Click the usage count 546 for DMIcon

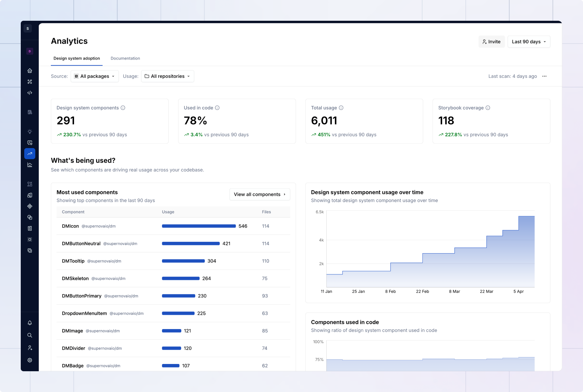pyautogui.click(x=243, y=226)
